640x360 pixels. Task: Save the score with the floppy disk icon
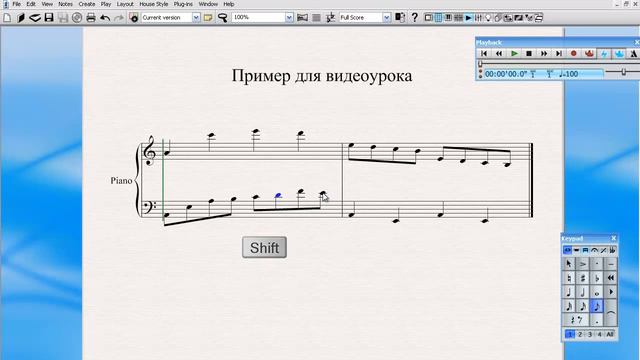(x=49, y=18)
